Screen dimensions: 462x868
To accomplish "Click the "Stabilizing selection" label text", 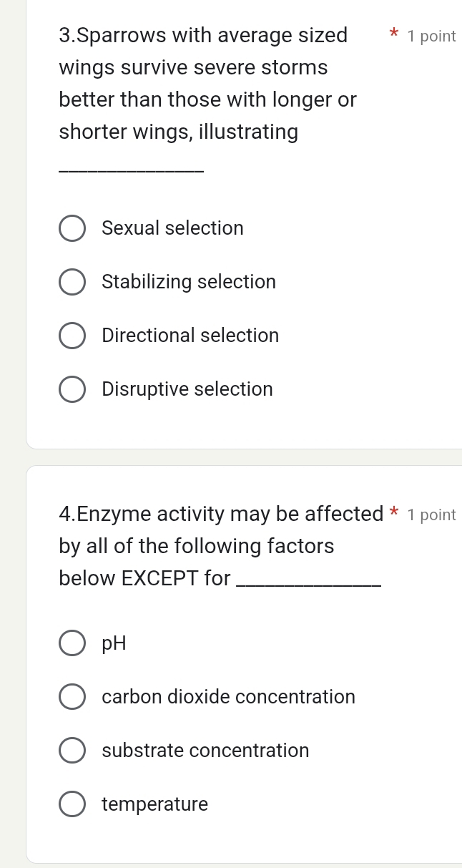I will point(188,281).
